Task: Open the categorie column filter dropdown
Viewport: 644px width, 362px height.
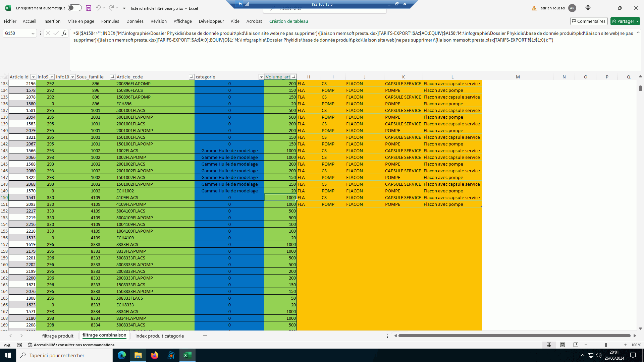Action: point(261,77)
